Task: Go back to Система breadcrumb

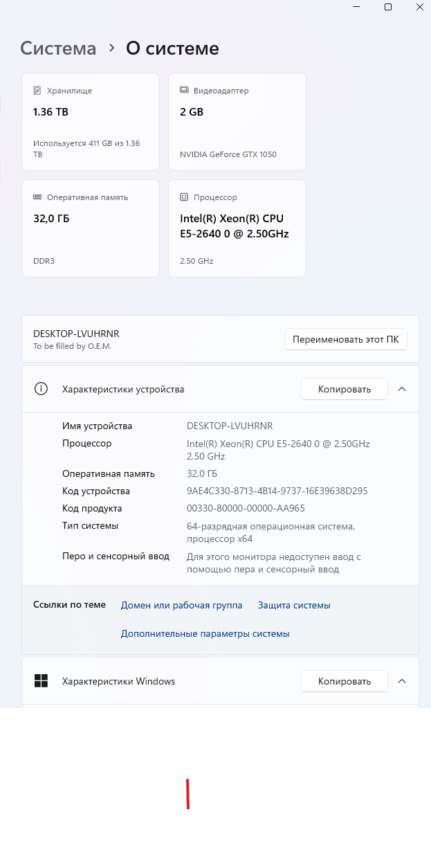Action: point(58,48)
